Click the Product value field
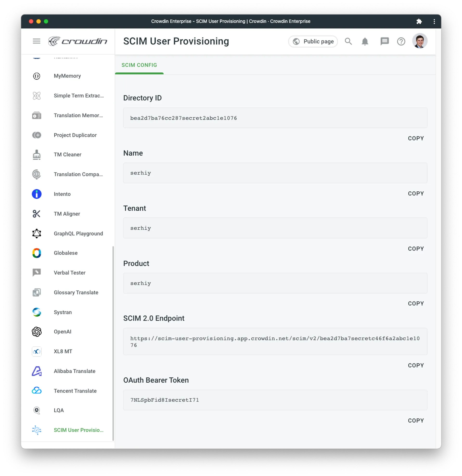This screenshot has width=462, height=476. tap(275, 283)
